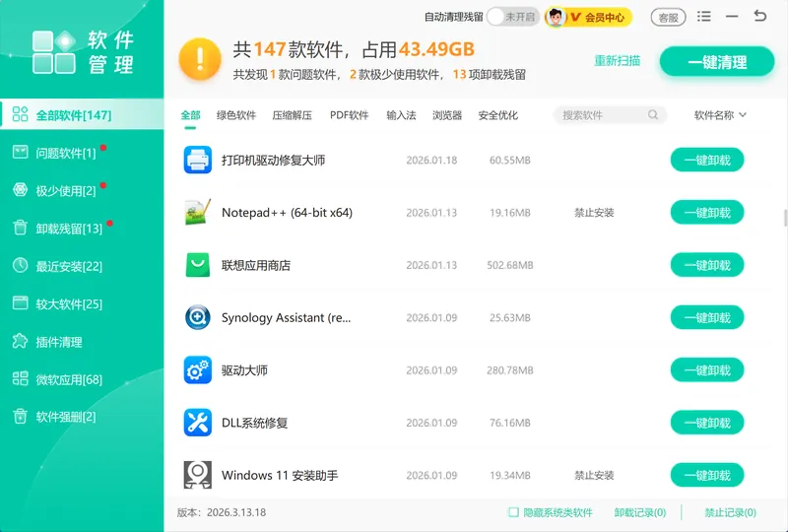This screenshot has width=788, height=532.
Task: Click the 打印机驱动修复大师 printer icon
Action: click(198, 160)
